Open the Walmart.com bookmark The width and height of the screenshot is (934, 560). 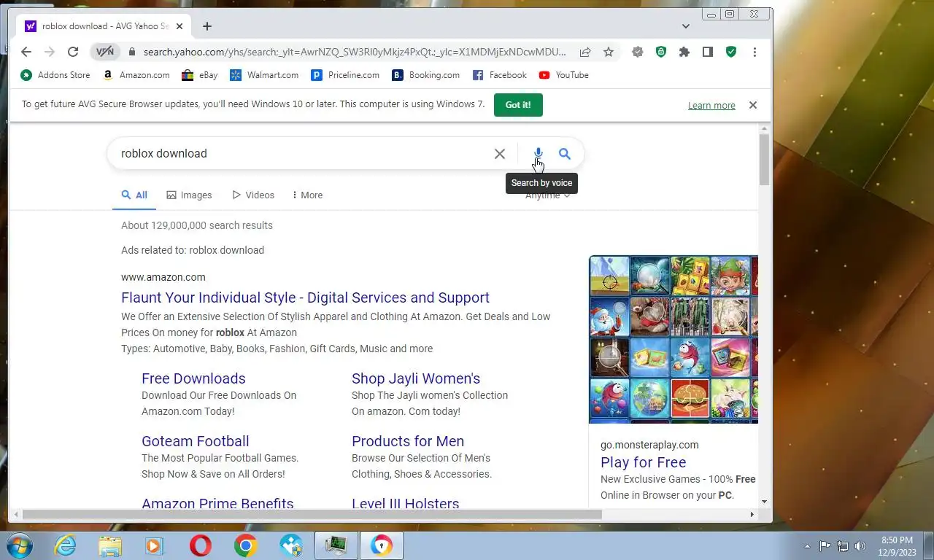264,75
